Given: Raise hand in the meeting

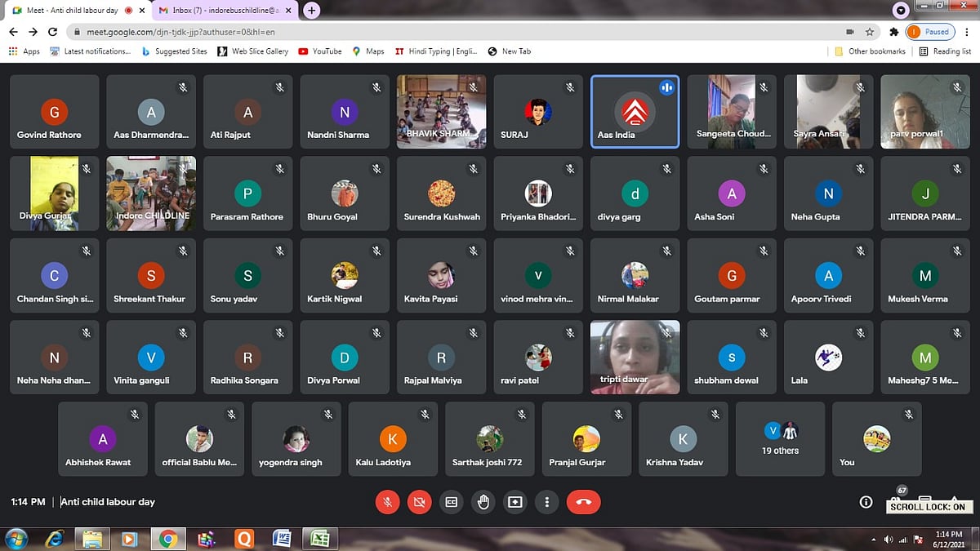Looking at the screenshot, I should 483,503.
